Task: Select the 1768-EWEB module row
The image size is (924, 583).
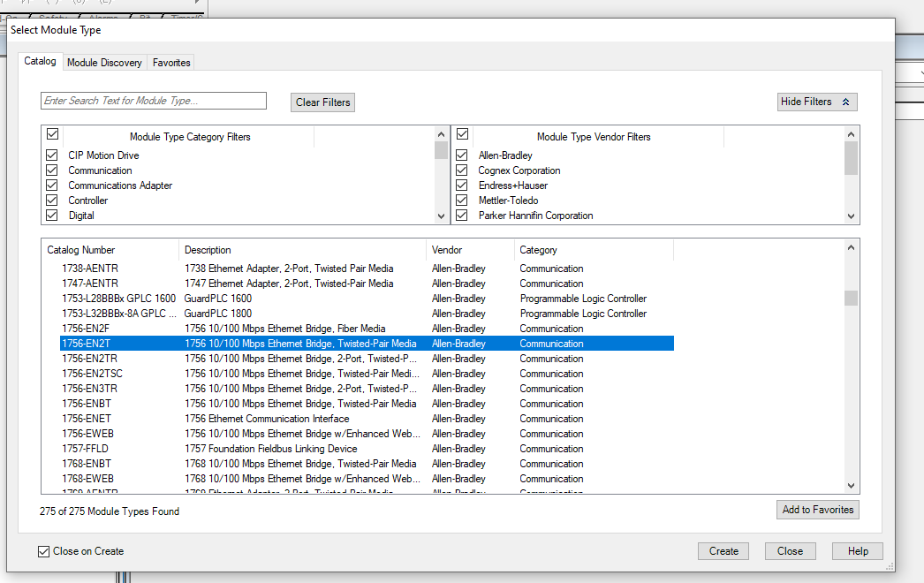Action: click(x=367, y=479)
